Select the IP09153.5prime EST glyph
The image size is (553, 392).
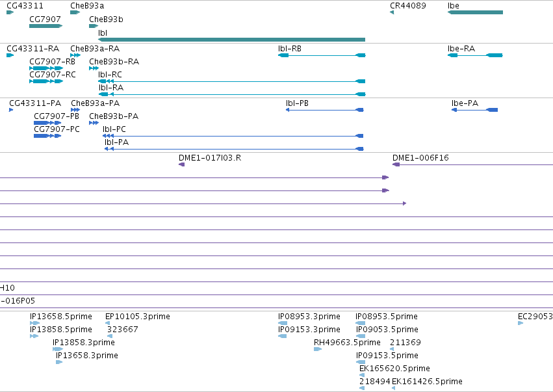pyautogui.click(x=361, y=362)
